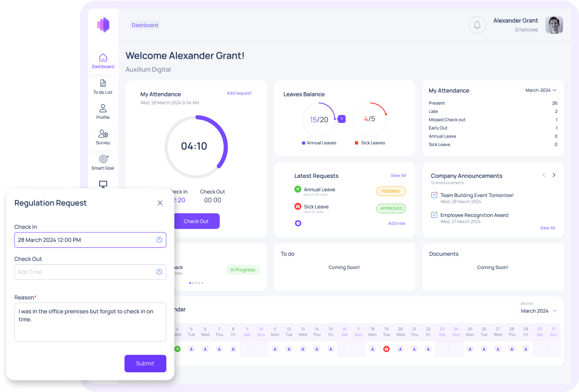The image size is (579, 392).
Task: Click the notification bell icon
Action: point(477,25)
